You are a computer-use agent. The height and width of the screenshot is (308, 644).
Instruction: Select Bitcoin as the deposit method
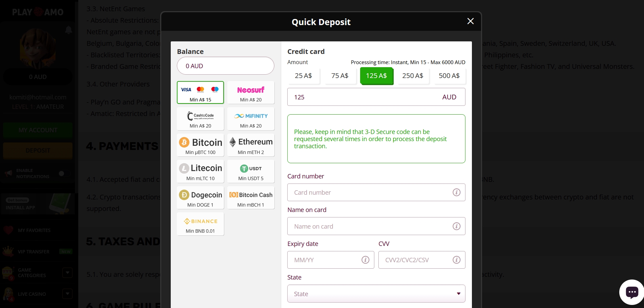pos(200,145)
